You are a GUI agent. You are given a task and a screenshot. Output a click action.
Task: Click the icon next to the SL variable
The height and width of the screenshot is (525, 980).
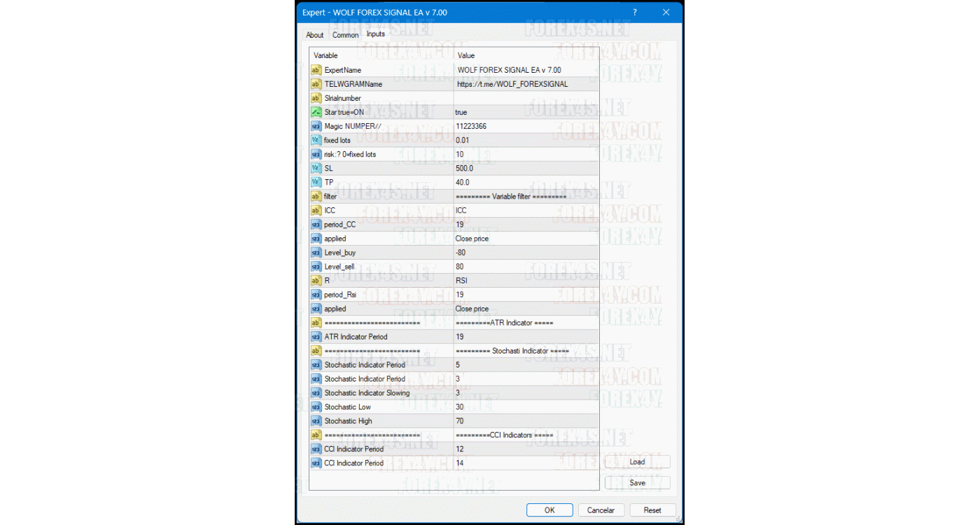(x=316, y=168)
